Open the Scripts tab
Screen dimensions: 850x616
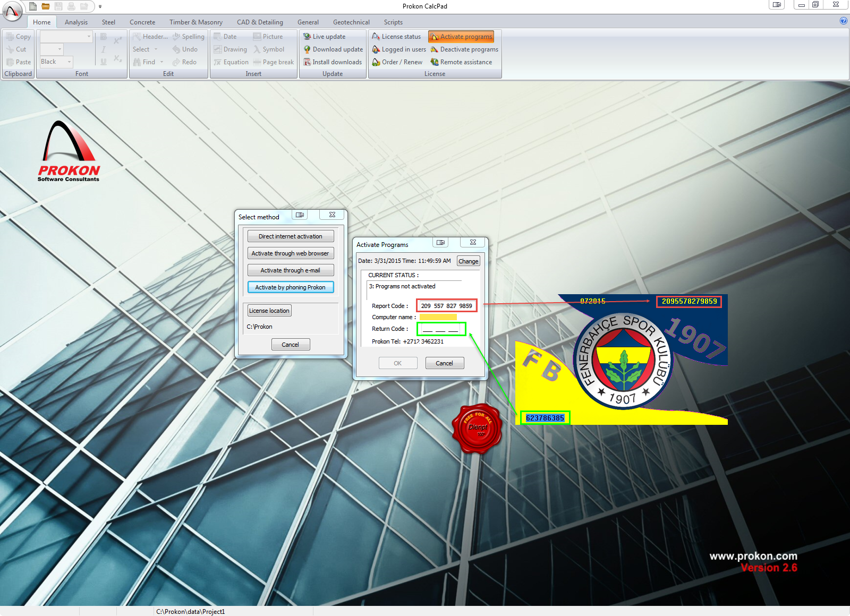coord(393,22)
